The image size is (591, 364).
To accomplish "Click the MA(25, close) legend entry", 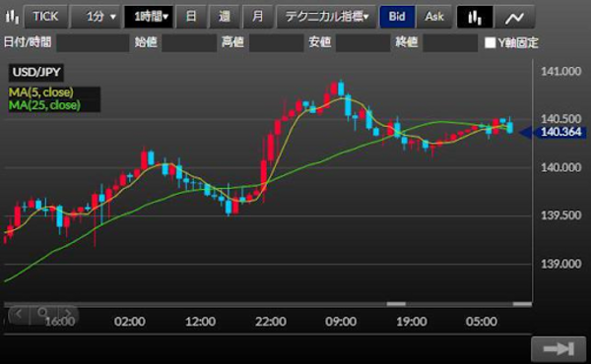I will pyautogui.click(x=45, y=105).
